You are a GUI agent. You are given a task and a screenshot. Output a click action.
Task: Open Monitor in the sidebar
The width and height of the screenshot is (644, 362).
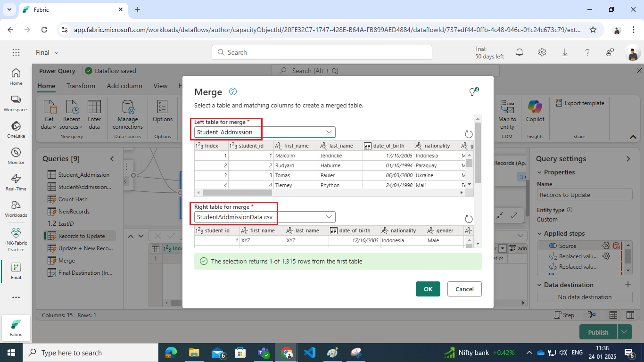(x=16, y=156)
